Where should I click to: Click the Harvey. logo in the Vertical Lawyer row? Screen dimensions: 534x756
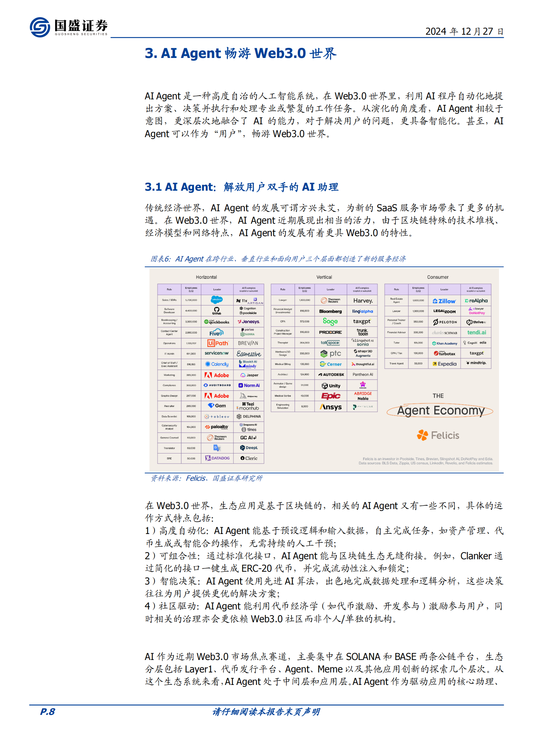pos(363,301)
